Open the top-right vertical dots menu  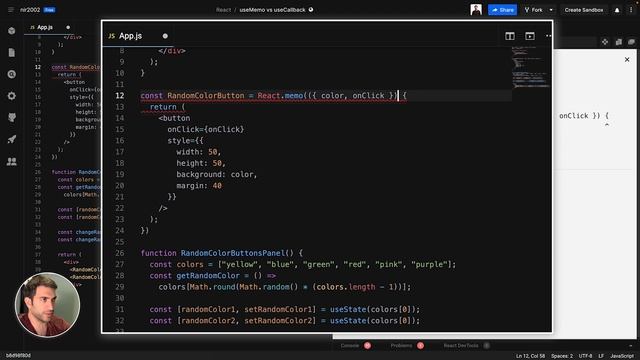631,10
